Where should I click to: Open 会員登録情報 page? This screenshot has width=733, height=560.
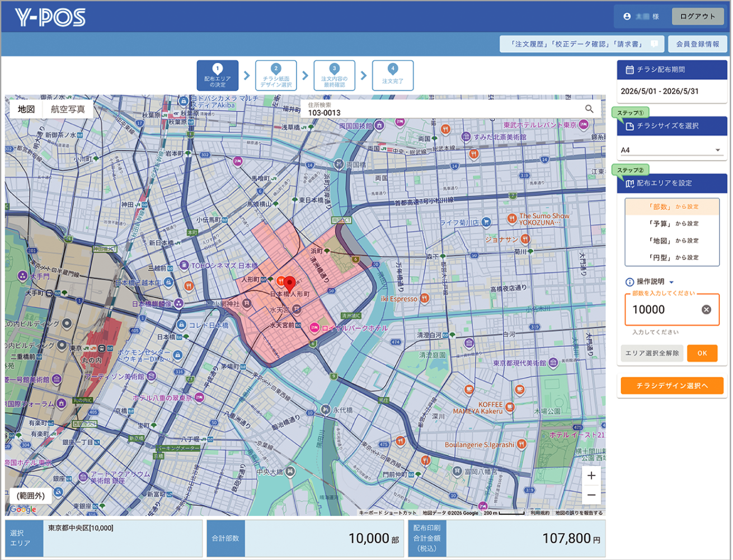pyautogui.click(x=698, y=44)
